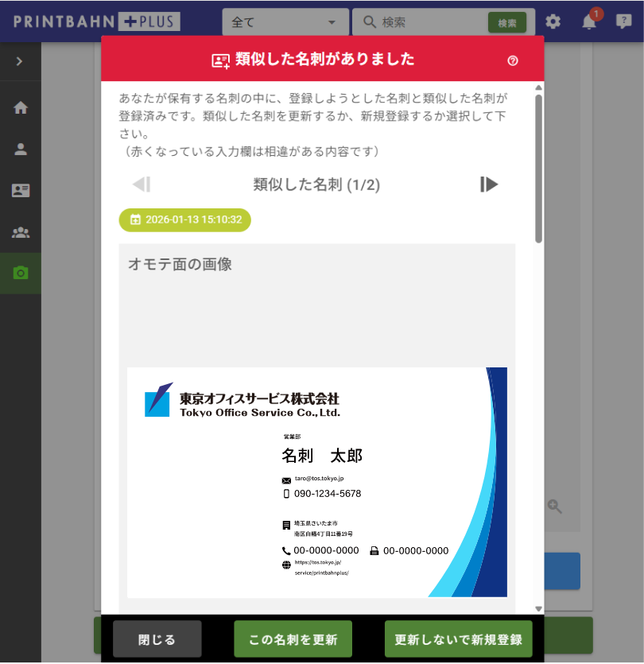Click the search magnifier inside the search box

[x=369, y=22]
